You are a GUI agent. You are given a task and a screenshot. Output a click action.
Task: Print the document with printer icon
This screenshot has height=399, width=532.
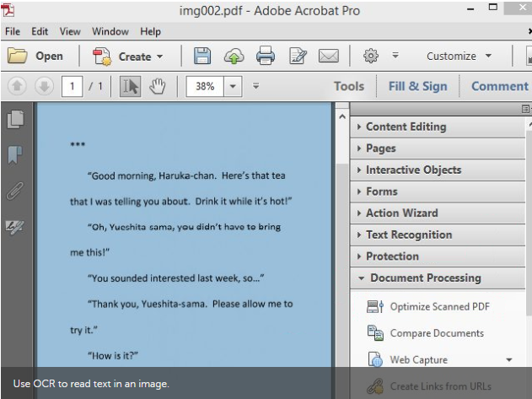click(x=266, y=56)
